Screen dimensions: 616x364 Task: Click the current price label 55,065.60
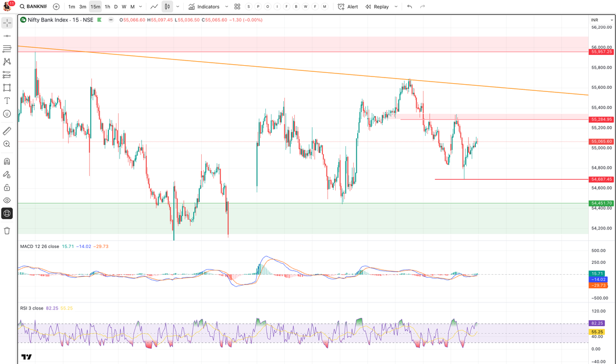click(x=602, y=141)
